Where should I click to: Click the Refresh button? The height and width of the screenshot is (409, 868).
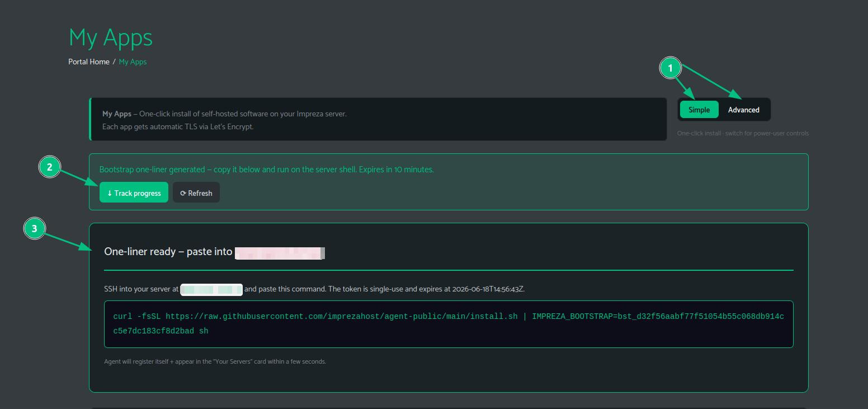(x=196, y=192)
